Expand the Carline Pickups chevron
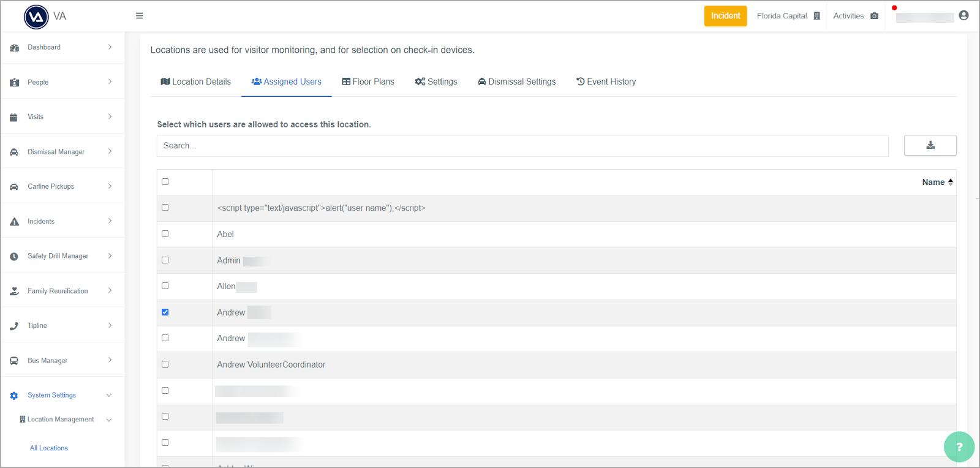 (110, 186)
